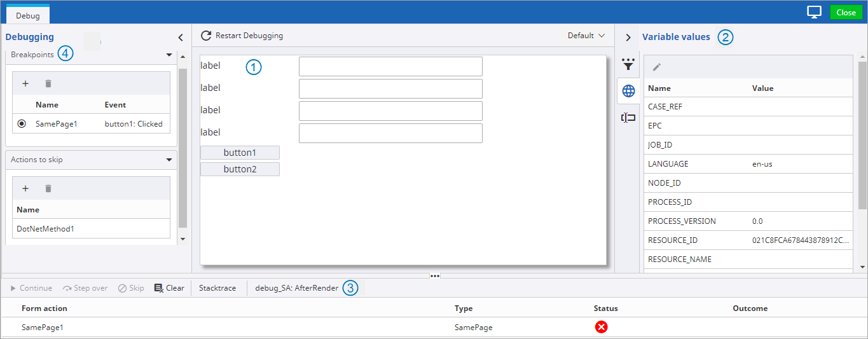Click the pencil edit icon in Variable values
The height and width of the screenshot is (339, 868).
pos(657,67)
